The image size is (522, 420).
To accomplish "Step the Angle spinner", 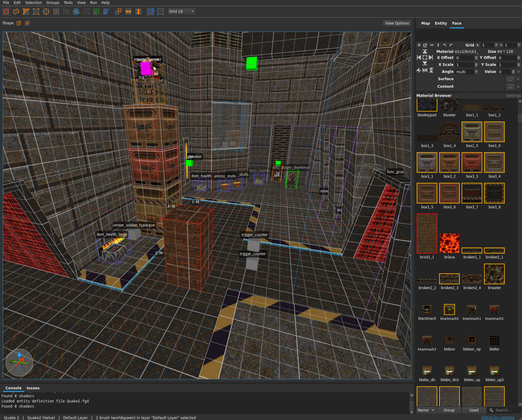I will point(476,72).
